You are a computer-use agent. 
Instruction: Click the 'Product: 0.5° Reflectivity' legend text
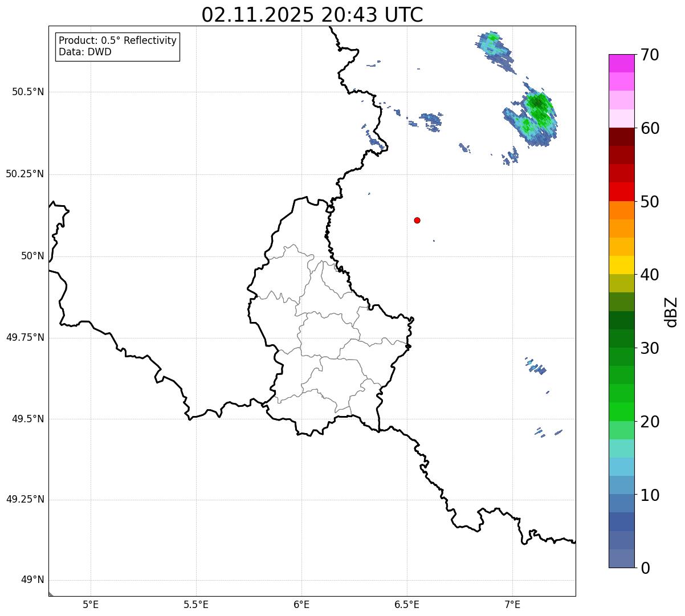117,41
